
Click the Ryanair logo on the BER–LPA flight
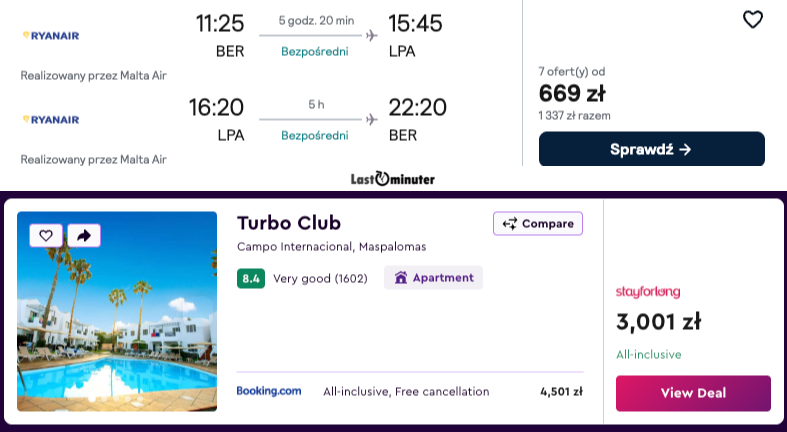pos(50,36)
